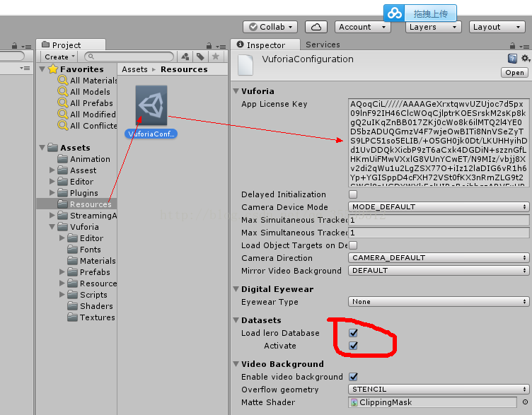This screenshot has width=532, height=415.
Task: Collapse the Datasets section
Action: [x=236, y=320]
